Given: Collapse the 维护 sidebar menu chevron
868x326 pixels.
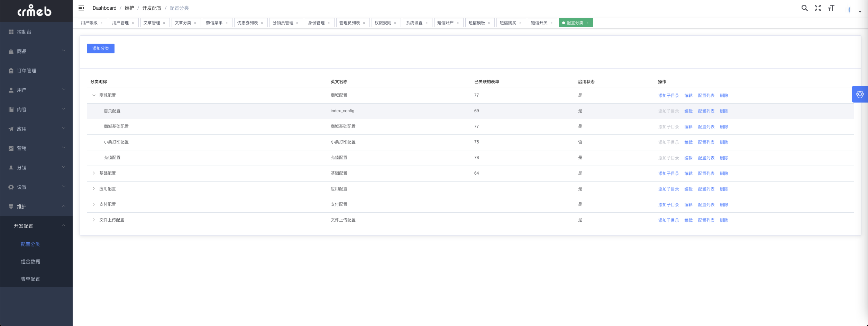Looking at the screenshot, I should pyautogui.click(x=64, y=206).
